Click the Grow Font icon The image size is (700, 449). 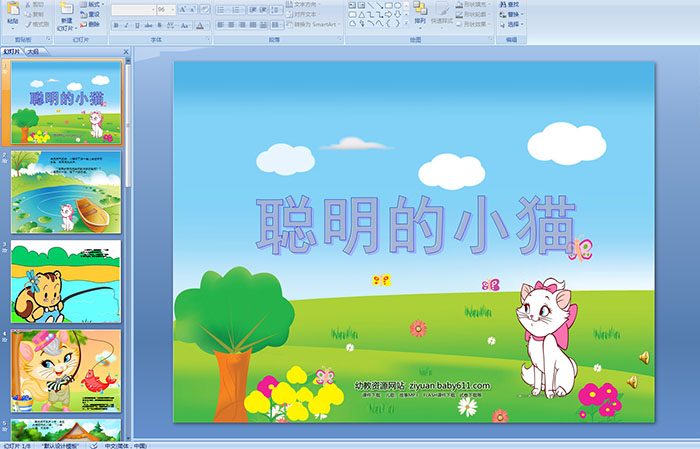(x=183, y=10)
